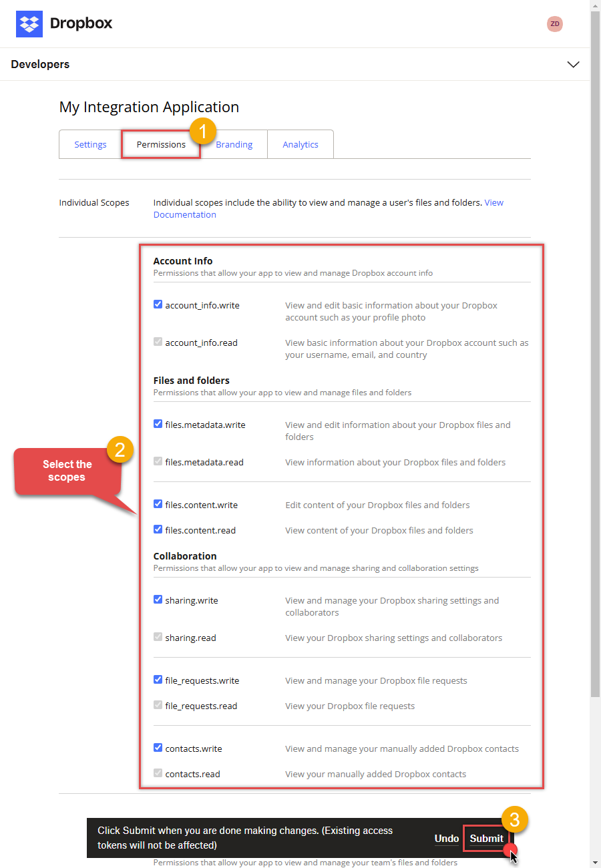The height and width of the screenshot is (868, 601).
Task: Click the "Account Info" section heading
Action: pos(183,261)
